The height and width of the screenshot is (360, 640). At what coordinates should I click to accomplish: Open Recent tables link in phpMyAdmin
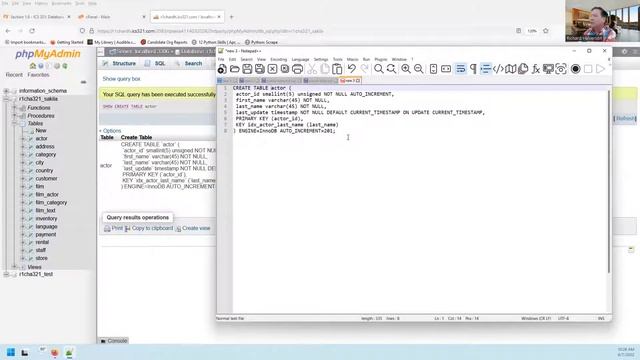tap(14, 75)
